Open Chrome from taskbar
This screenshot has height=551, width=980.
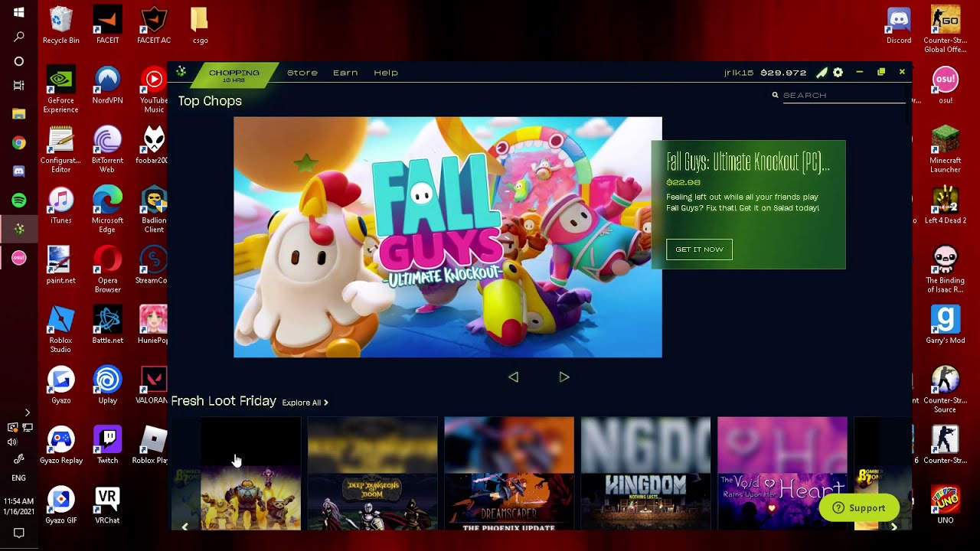[x=19, y=143]
